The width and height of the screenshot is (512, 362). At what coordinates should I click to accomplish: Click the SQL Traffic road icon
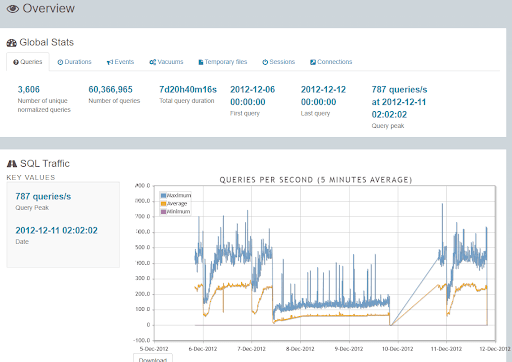click(12, 164)
